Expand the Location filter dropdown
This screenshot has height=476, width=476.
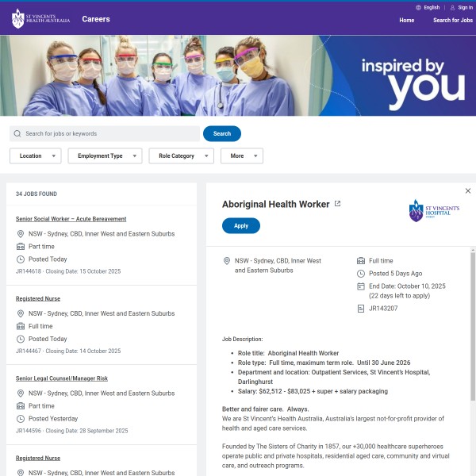(x=36, y=155)
